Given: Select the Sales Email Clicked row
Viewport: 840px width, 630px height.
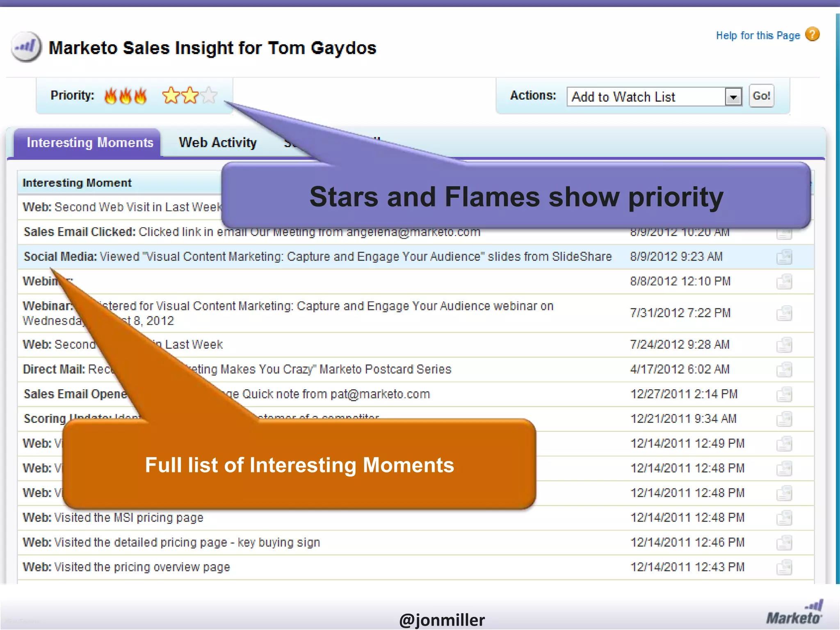Looking at the screenshot, I should point(415,232).
